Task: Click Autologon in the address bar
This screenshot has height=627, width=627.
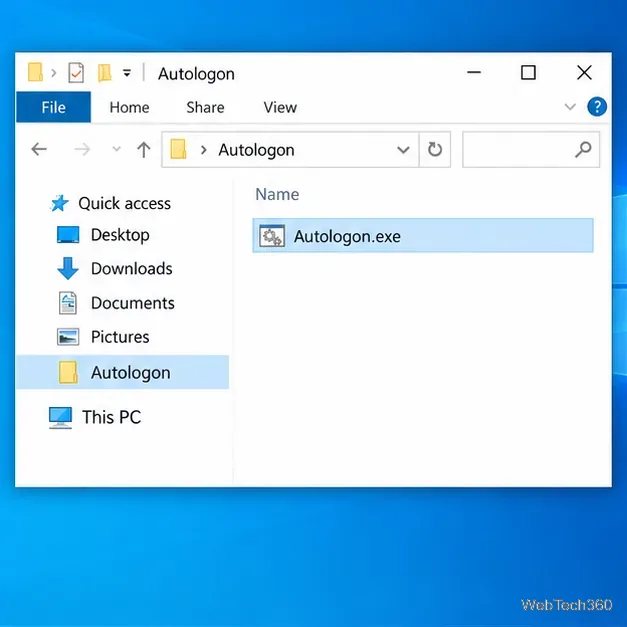Action: point(256,150)
